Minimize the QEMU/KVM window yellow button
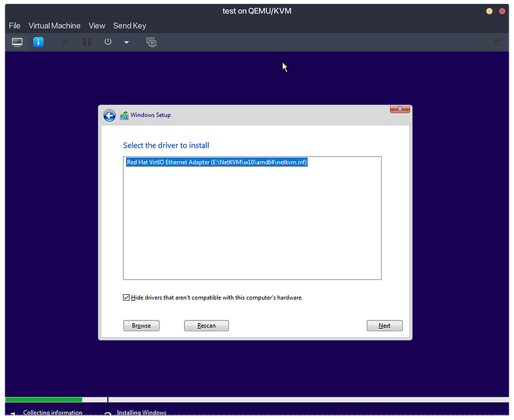Screen dimensions: 514x420 pyautogui.click(x=489, y=11)
